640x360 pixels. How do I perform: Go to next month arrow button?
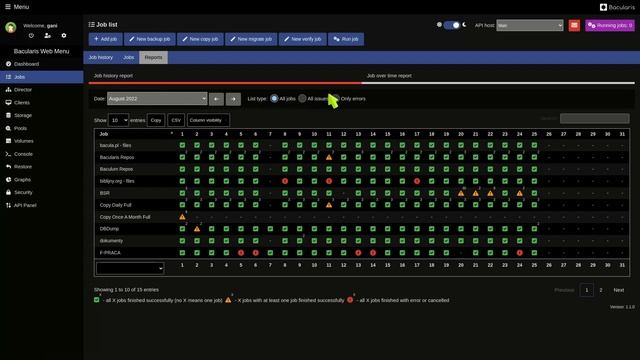click(233, 99)
